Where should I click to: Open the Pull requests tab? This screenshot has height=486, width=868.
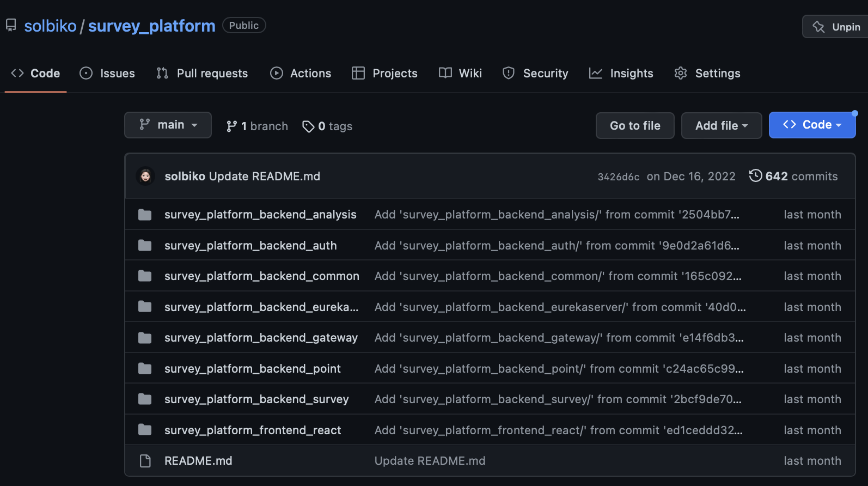click(202, 73)
